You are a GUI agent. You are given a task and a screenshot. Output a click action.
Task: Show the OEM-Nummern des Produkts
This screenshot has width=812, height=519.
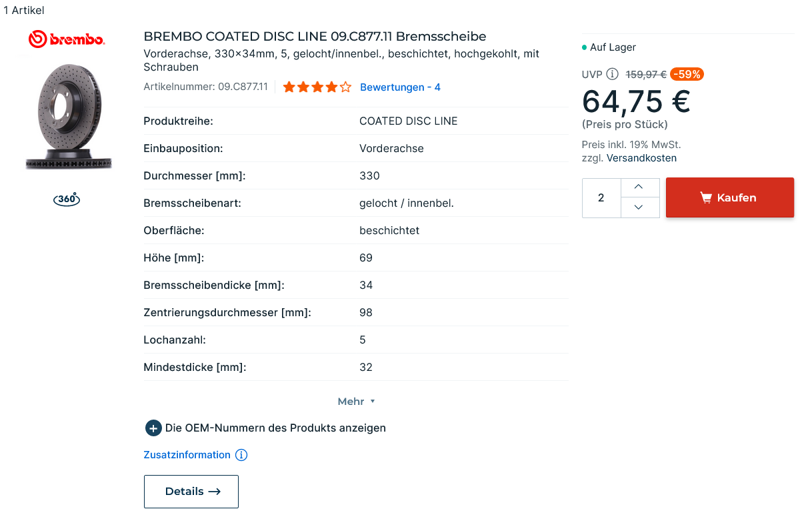point(275,428)
